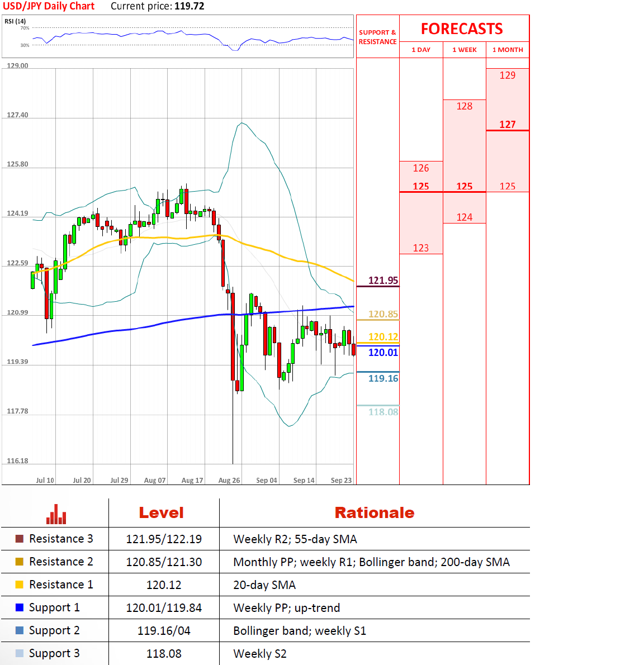Screen dimensions: 644x665
Task: Select the 1 DAY forecast column header
Action: coord(421,50)
